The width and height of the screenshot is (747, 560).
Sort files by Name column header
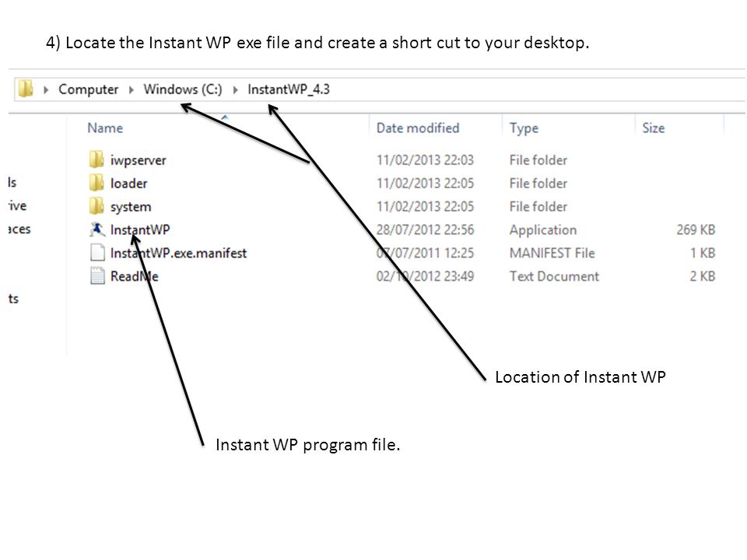(105, 128)
